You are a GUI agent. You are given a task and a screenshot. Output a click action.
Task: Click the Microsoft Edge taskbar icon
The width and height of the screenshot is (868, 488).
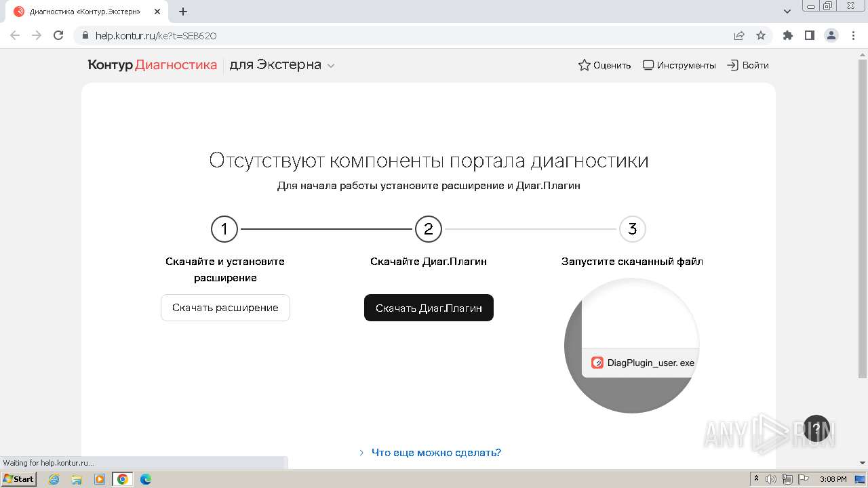coord(146,479)
